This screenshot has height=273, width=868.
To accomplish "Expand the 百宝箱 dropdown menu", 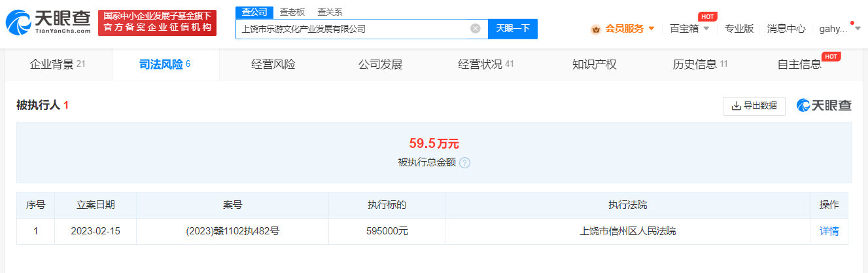I will point(689,29).
